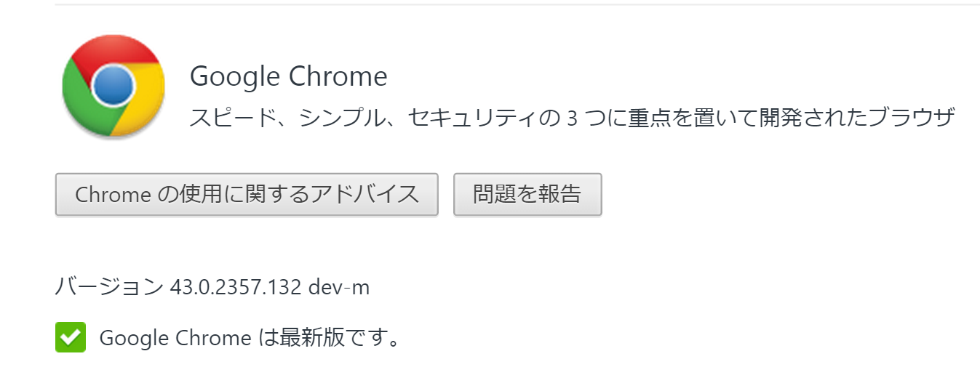The width and height of the screenshot is (980, 383).
Task: Click the horizontal divider line above the logo
Action: 509,4
